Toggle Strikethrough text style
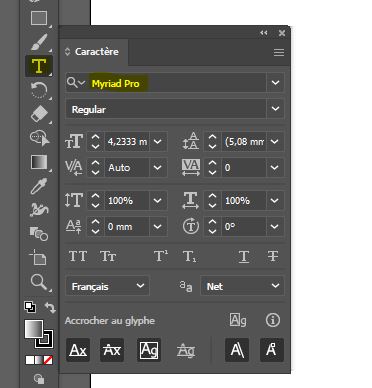372x388 pixels. point(273,256)
